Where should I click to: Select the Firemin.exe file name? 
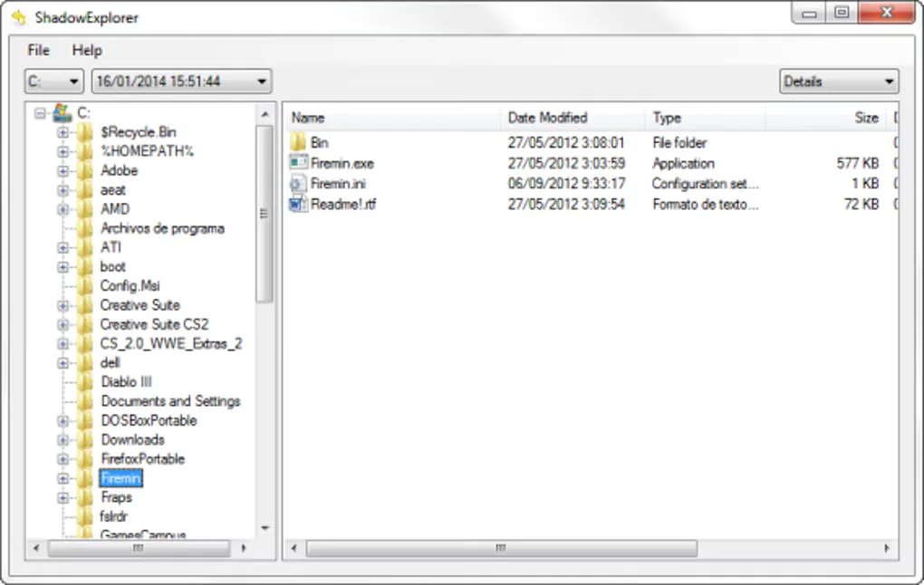click(342, 163)
